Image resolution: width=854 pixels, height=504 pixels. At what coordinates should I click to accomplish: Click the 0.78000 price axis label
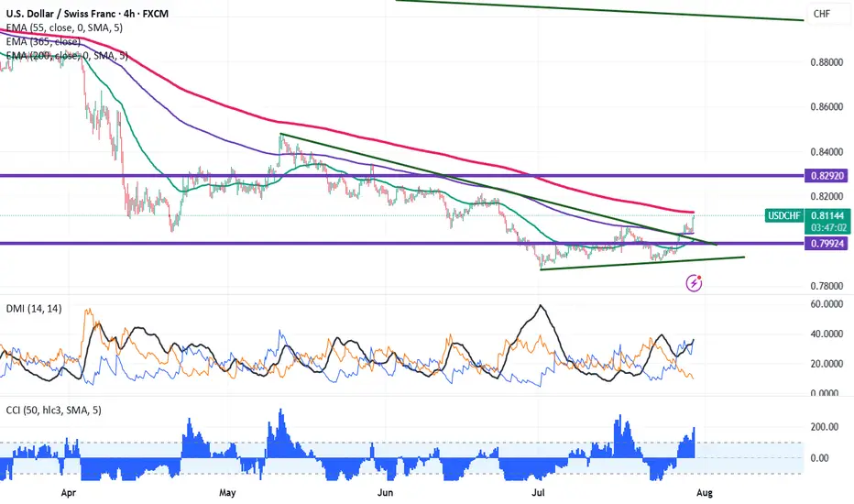tap(827, 286)
